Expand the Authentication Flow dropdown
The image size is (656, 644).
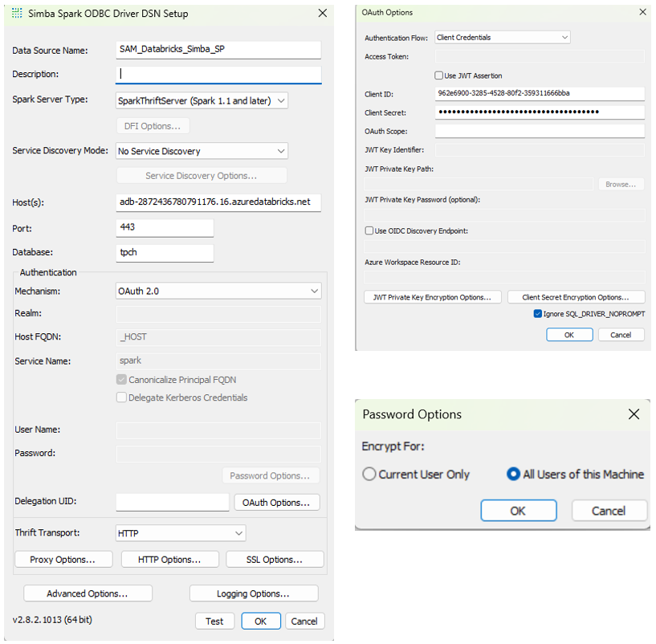pyautogui.click(x=503, y=37)
